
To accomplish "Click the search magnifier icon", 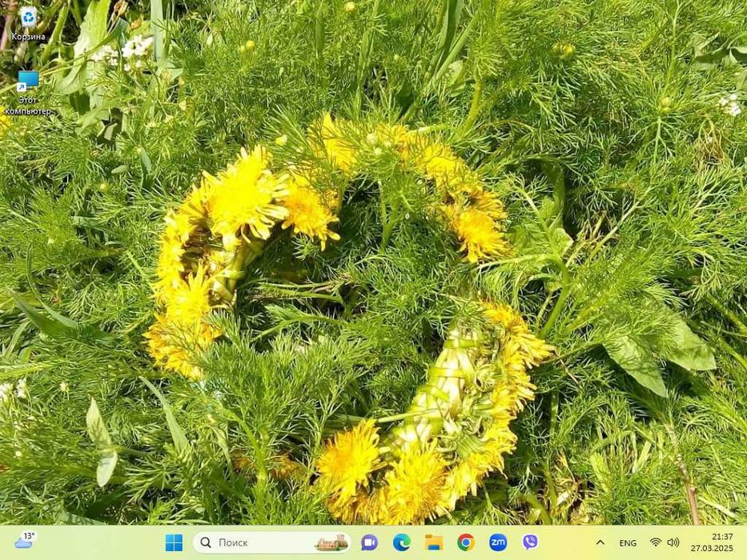I will [206, 542].
